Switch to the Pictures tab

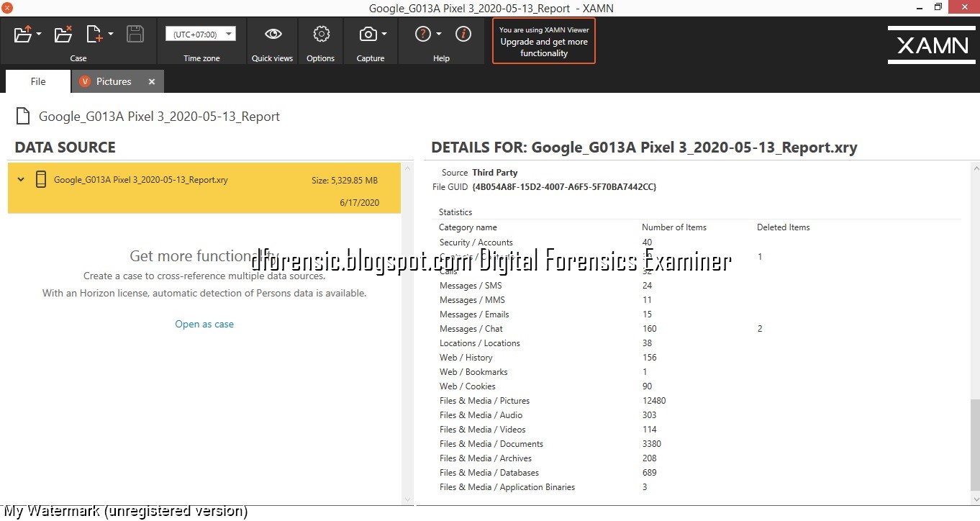point(115,81)
